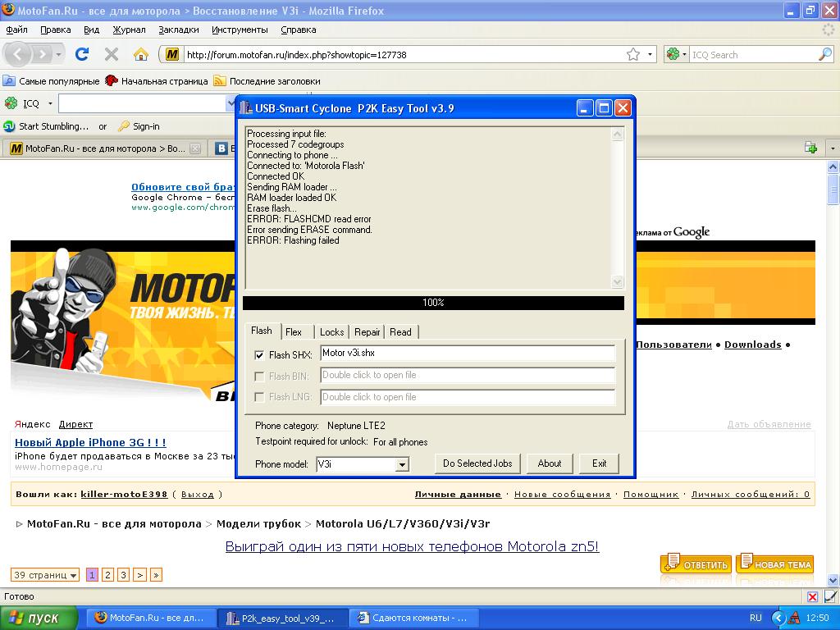Image resolution: width=840 pixels, height=630 pixels.
Task: Click the ICQ Search input field
Action: point(754,55)
